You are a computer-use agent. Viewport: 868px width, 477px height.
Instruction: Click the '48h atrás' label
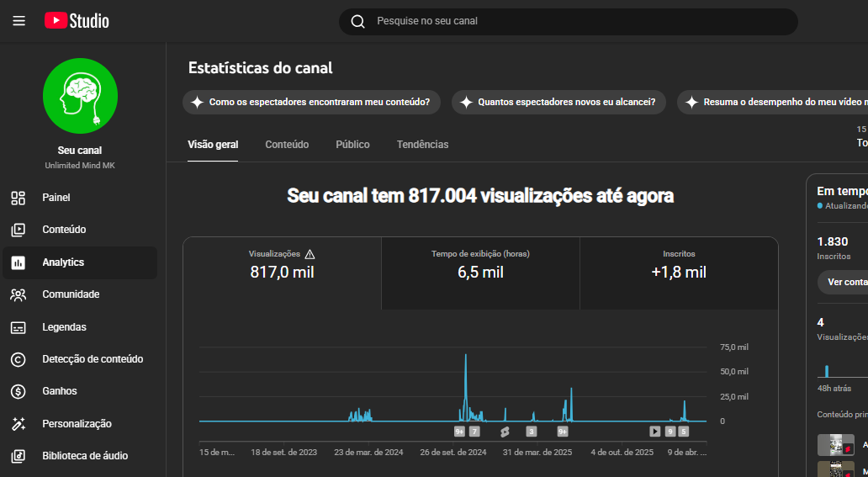834,389
